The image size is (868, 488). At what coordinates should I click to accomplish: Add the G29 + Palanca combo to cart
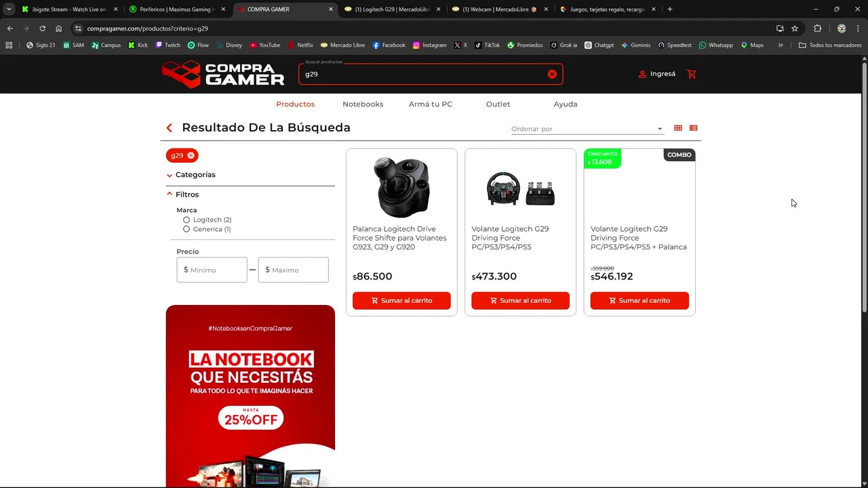pos(639,300)
